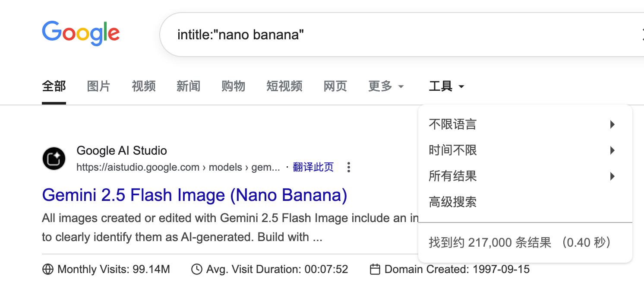The height and width of the screenshot is (286, 644).
Task: Select 高级搜索 from the tools menu
Action: point(453,202)
